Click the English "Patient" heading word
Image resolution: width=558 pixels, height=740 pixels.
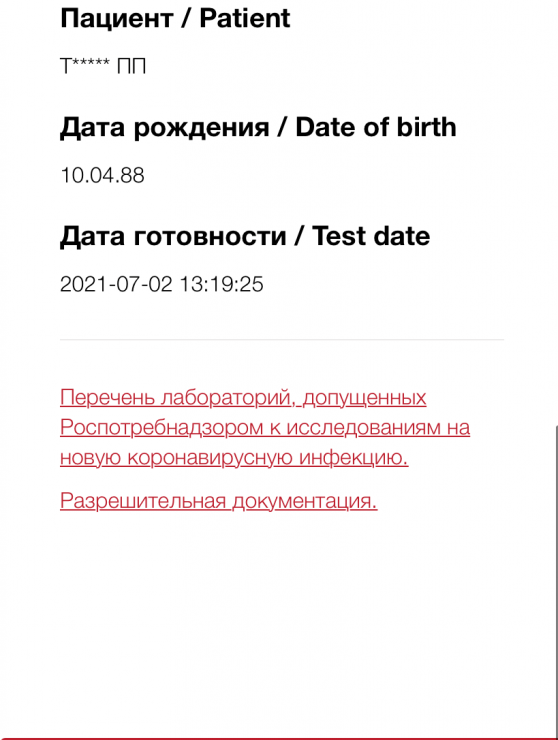(245, 19)
